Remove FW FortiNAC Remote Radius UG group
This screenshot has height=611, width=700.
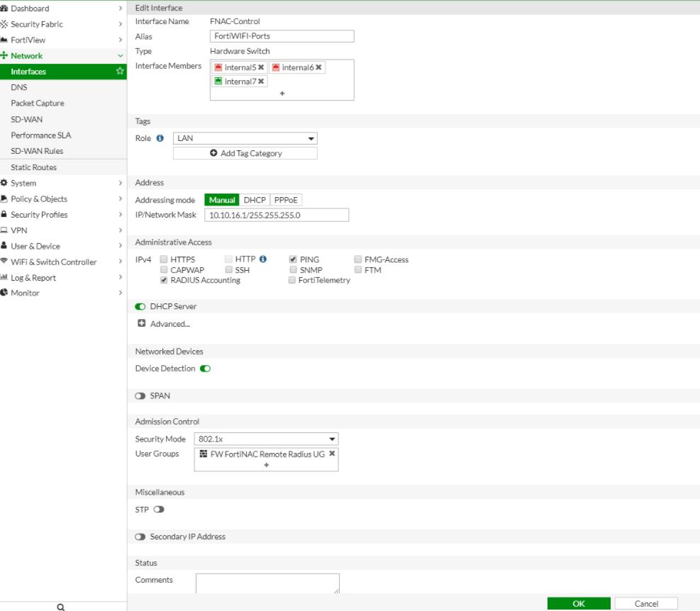pos(330,454)
